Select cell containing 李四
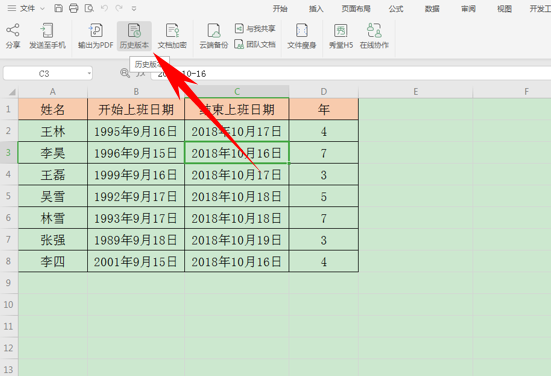551x376 pixels. pos(53,261)
